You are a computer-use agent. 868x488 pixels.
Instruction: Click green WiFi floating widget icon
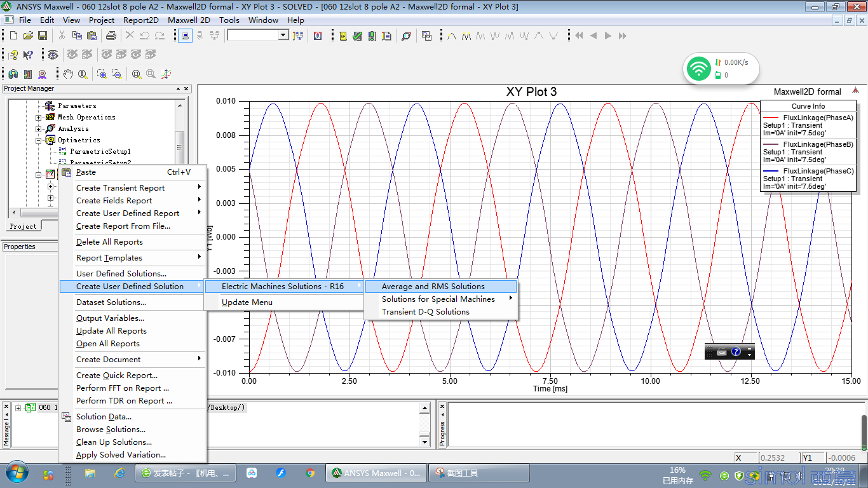(699, 69)
